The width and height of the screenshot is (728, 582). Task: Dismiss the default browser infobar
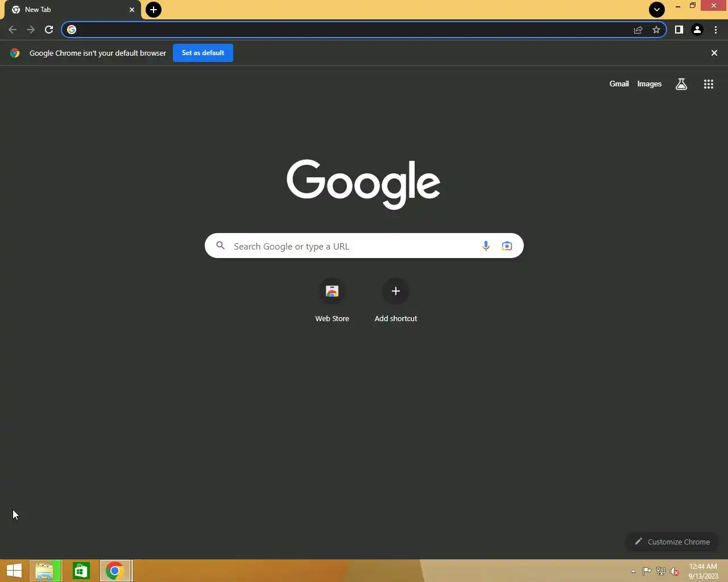pos(714,53)
